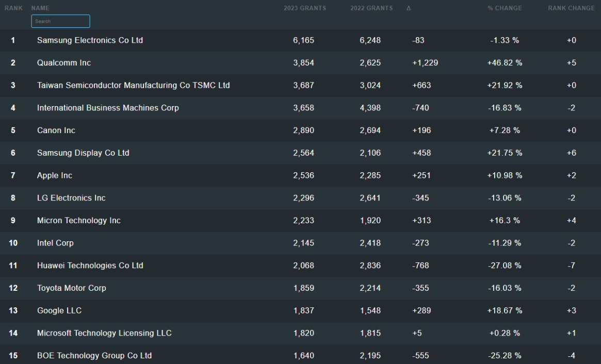601x364 pixels.
Task: Open the Apple Inc entry
Action: 55,176
